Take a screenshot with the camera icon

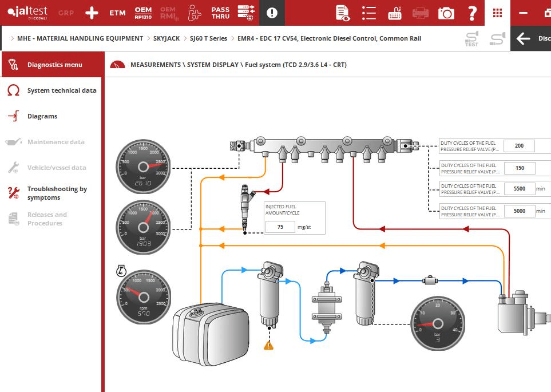(446, 13)
